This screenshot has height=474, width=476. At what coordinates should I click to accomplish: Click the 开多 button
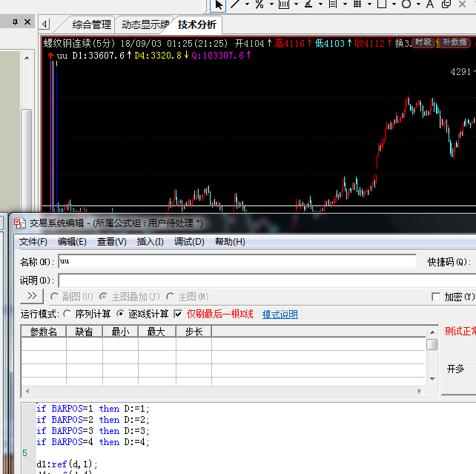(x=458, y=378)
